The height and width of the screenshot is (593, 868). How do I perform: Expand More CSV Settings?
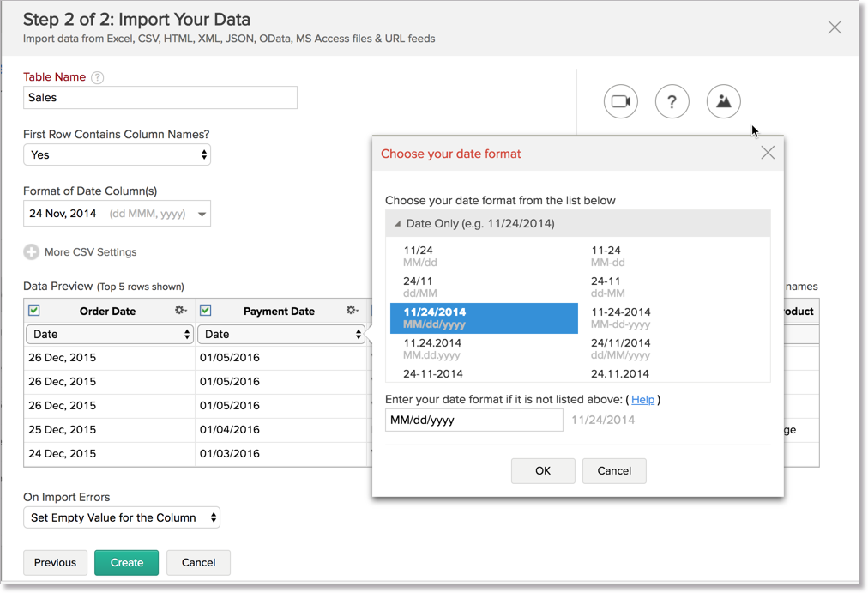click(90, 252)
